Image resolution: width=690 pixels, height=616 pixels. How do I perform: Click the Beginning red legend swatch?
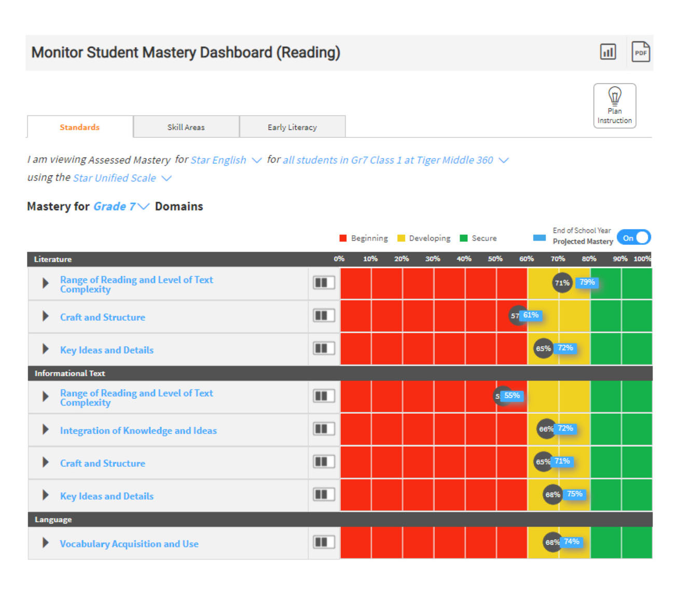tap(343, 238)
